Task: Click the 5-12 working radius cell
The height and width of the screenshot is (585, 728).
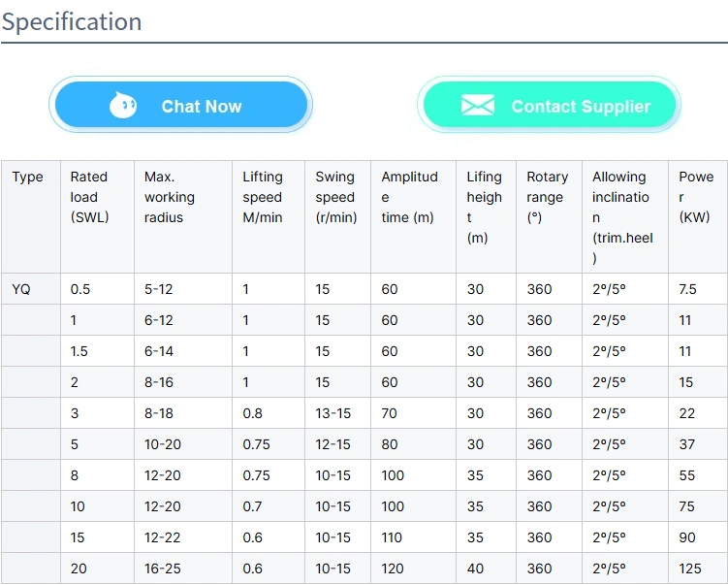Action: [x=159, y=289]
